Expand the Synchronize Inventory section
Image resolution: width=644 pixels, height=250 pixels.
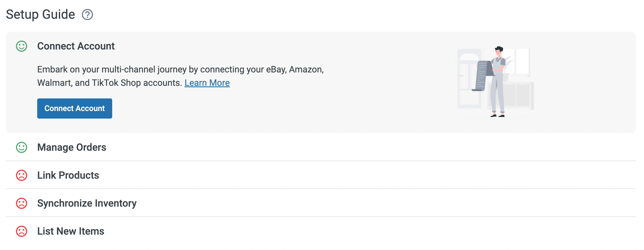(x=87, y=204)
